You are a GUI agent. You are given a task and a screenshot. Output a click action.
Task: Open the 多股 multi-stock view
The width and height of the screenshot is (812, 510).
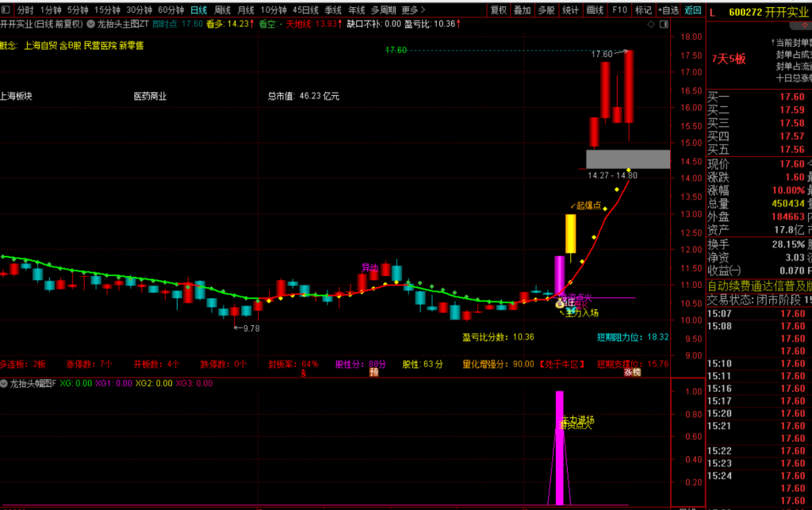tap(546, 10)
